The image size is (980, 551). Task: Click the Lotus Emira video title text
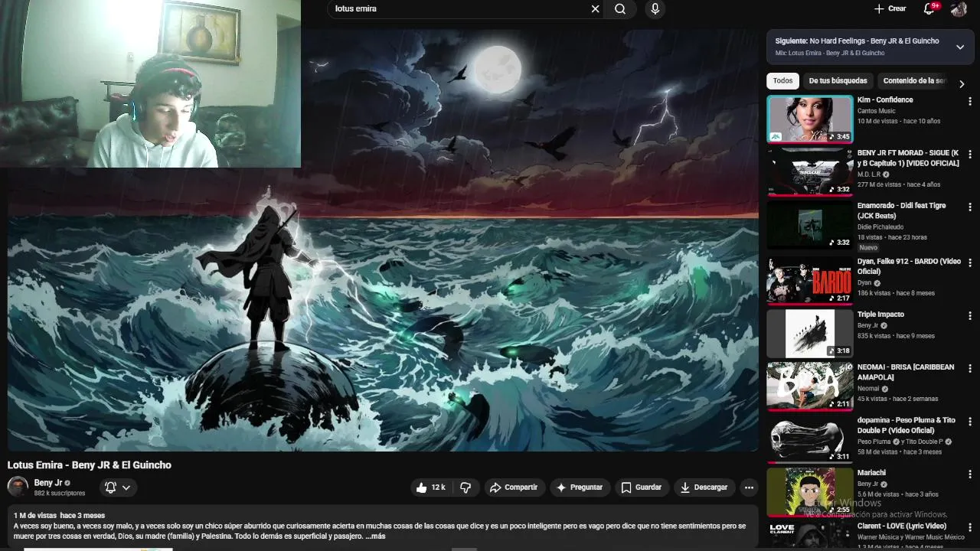(x=90, y=465)
